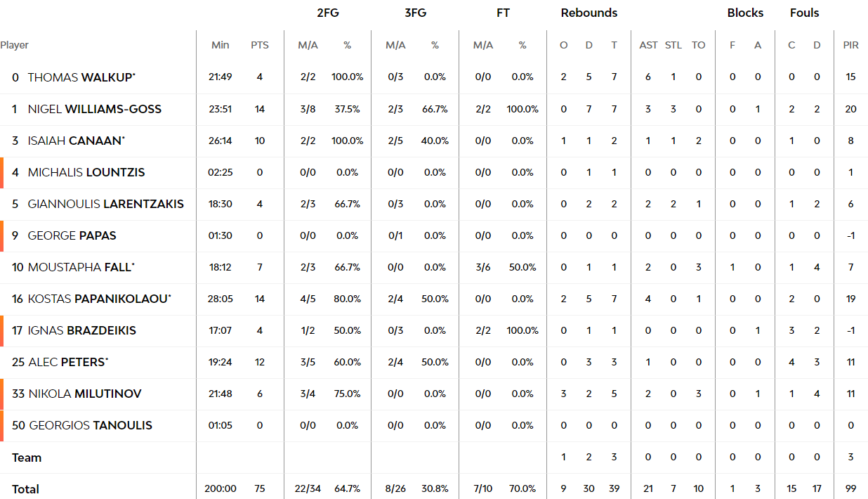This screenshot has height=499, width=868.
Task: Open Giannoulis Larentzakis player page
Action: [106, 204]
